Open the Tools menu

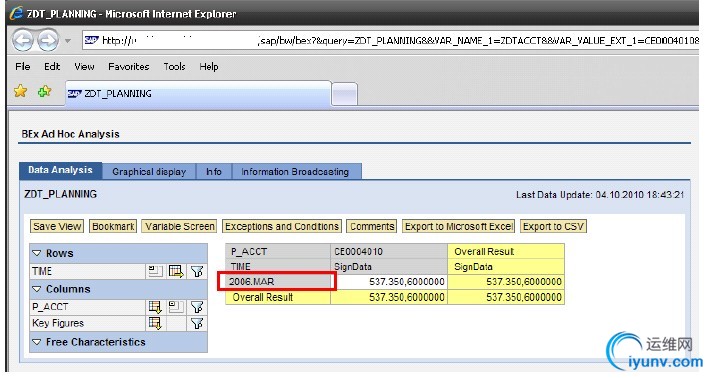(174, 66)
